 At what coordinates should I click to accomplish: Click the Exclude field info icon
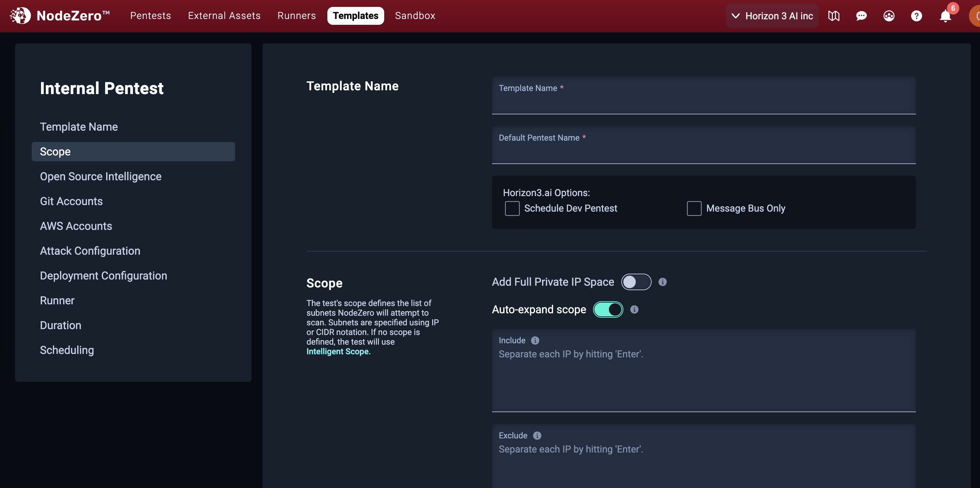(x=537, y=436)
